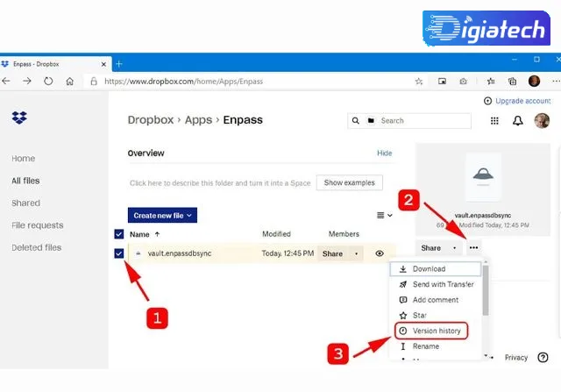The width and height of the screenshot is (561, 392).
Task: Click the vault.enpassdbsync file name
Action: (x=180, y=253)
